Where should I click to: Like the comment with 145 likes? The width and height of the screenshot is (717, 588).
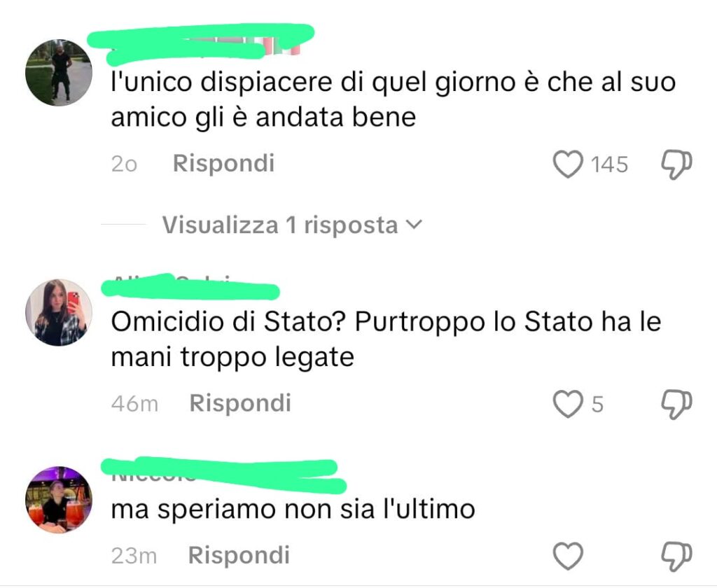point(568,164)
